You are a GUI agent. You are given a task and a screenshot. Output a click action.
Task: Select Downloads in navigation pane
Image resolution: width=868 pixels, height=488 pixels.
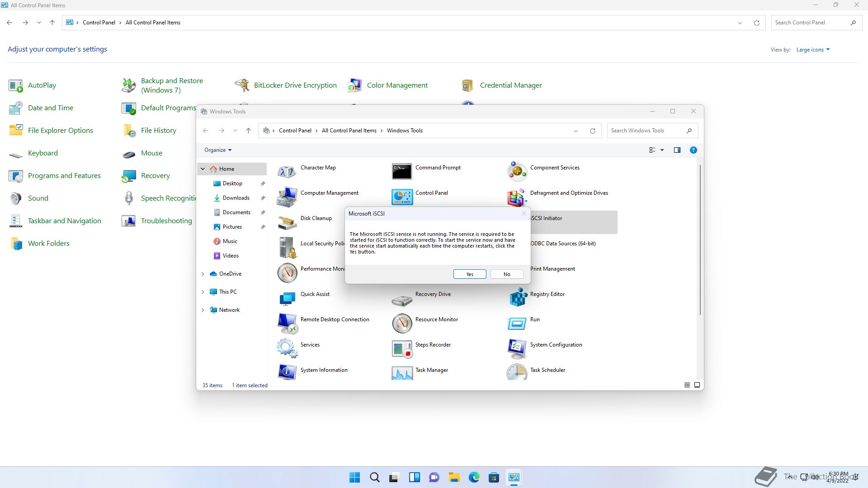click(236, 198)
